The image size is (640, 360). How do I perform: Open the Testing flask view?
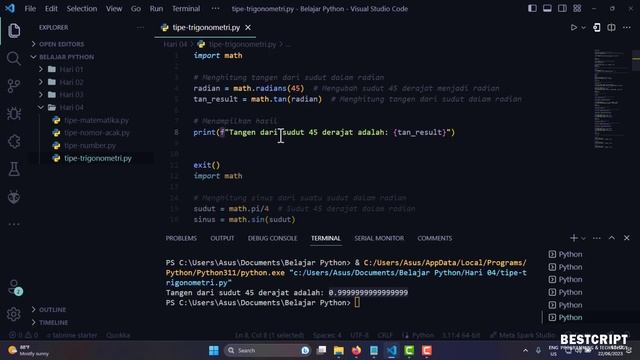[x=14, y=169]
